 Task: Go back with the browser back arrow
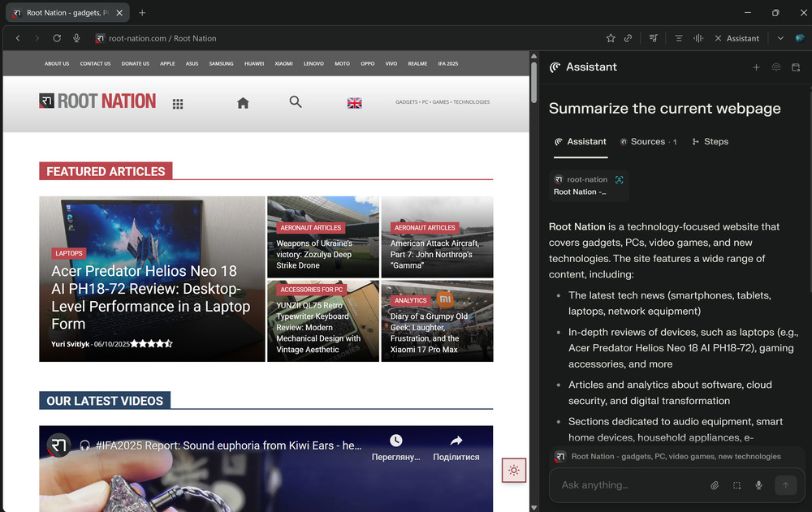pos(18,38)
